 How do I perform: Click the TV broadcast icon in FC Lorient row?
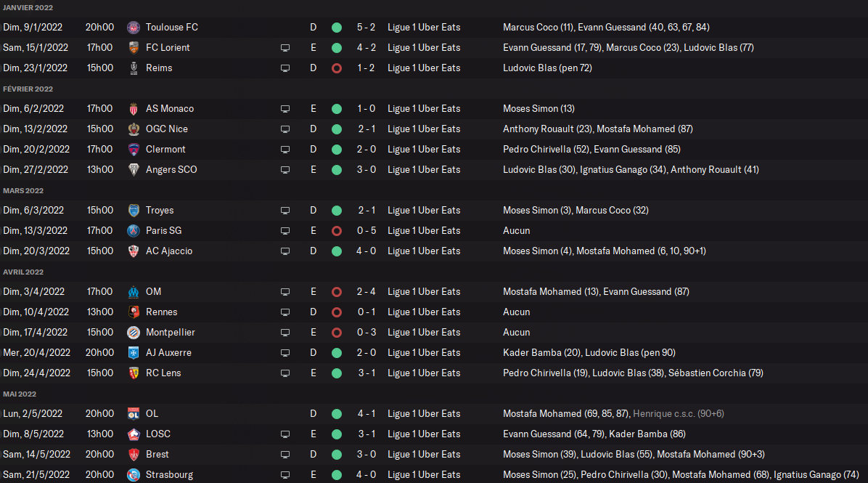tap(285, 47)
